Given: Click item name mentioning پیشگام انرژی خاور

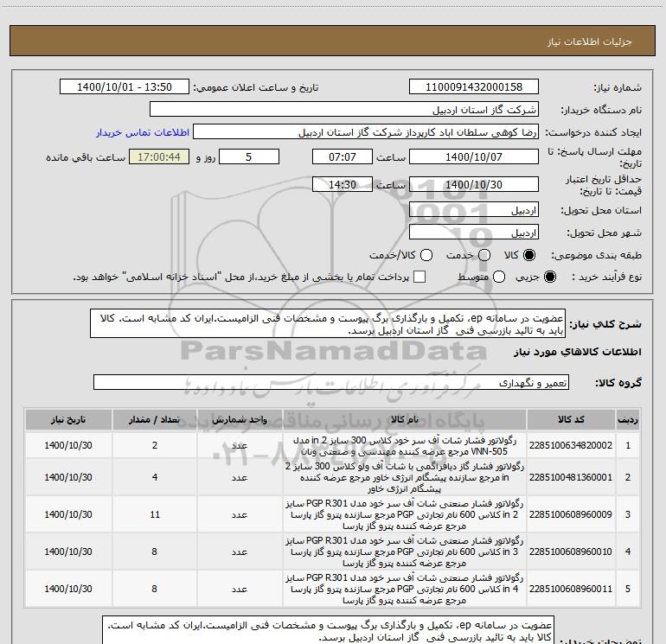Looking at the screenshot, I should coord(405,477).
